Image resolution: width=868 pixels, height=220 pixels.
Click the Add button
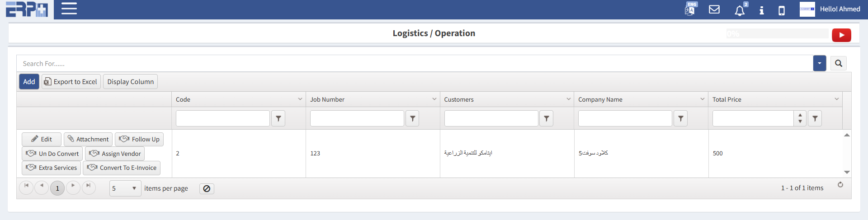point(29,82)
